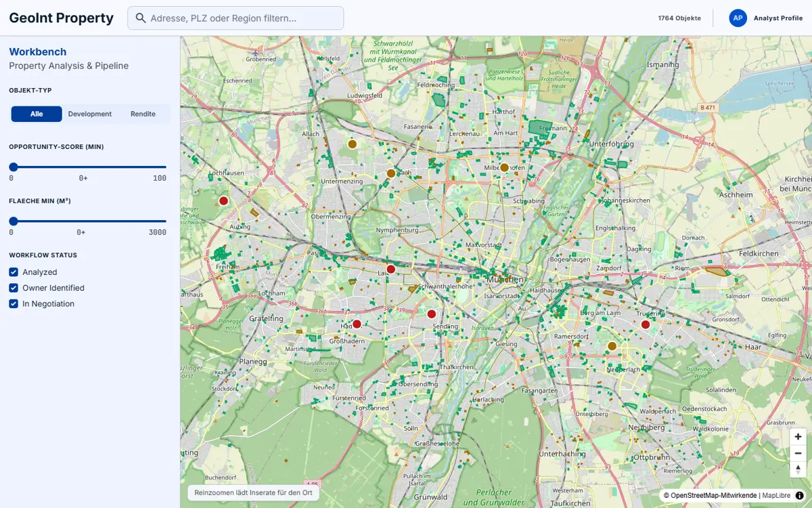Screen dimensions: 812x508
Task: Uncheck the In Negotiation checkbox
Action: (14, 304)
